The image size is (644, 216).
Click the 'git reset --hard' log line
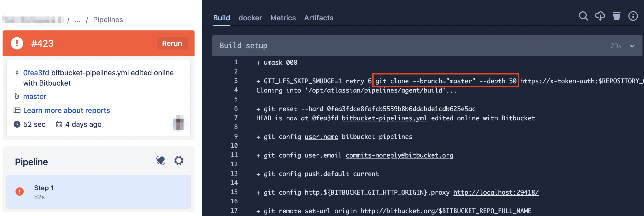click(366, 109)
